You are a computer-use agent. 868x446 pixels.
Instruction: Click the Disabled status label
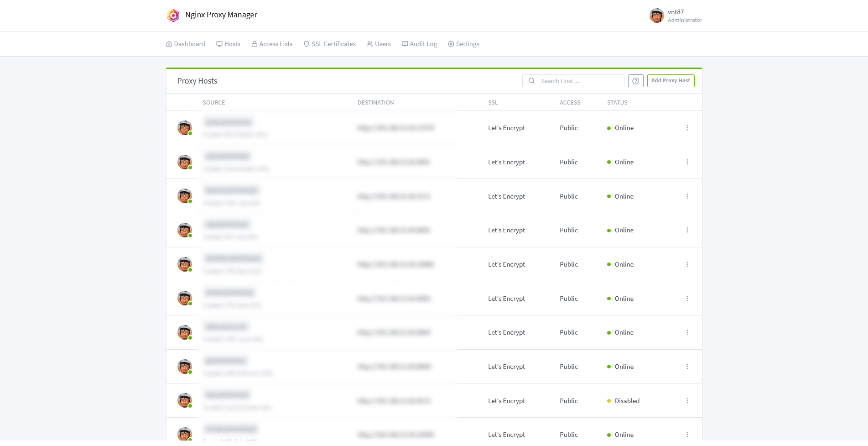click(x=627, y=401)
